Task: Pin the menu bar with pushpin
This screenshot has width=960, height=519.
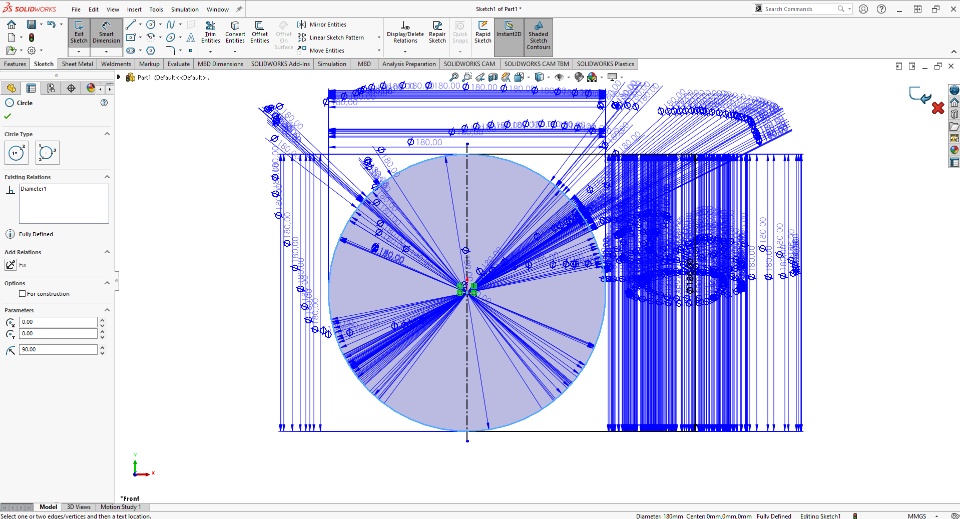Action: tap(239, 9)
